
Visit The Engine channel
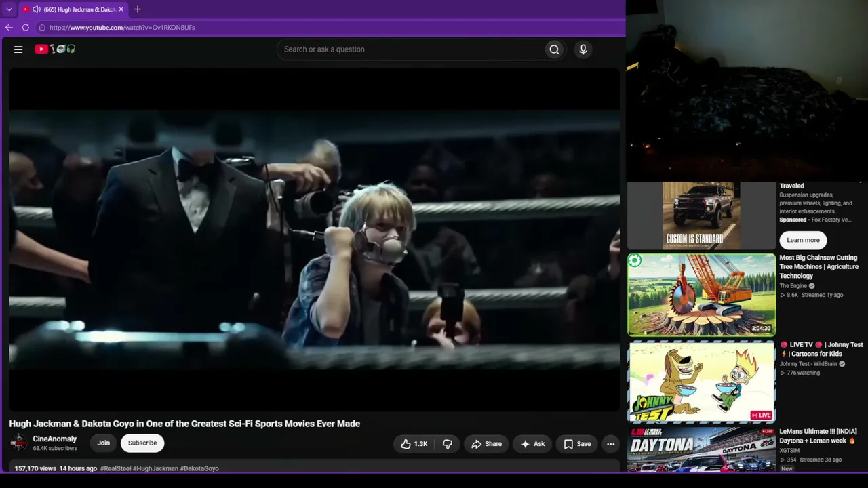[x=793, y=286]
